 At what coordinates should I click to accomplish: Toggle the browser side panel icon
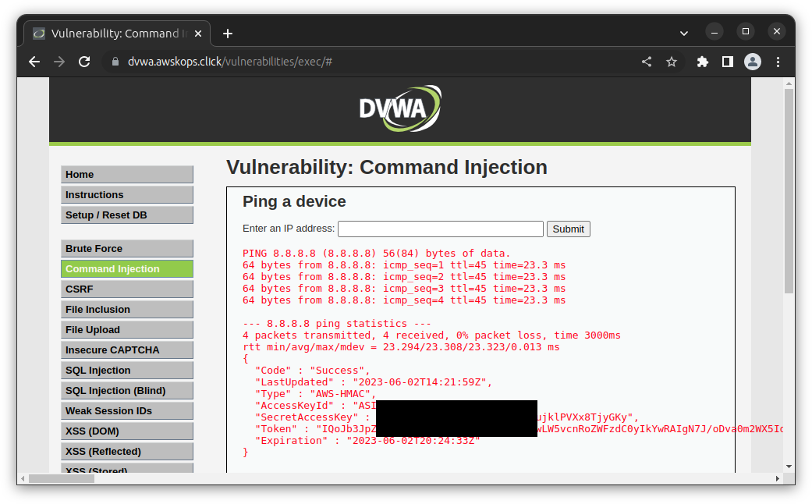point(728,62)
